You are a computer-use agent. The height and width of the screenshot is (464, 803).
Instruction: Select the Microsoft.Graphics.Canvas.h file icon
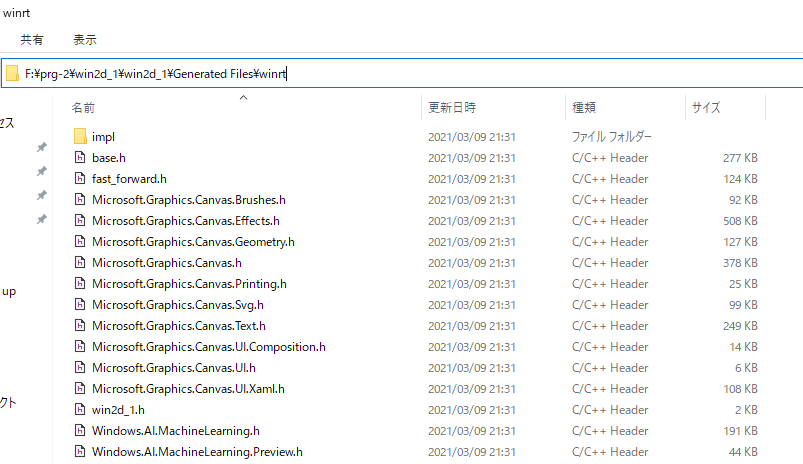coord(80,263)
